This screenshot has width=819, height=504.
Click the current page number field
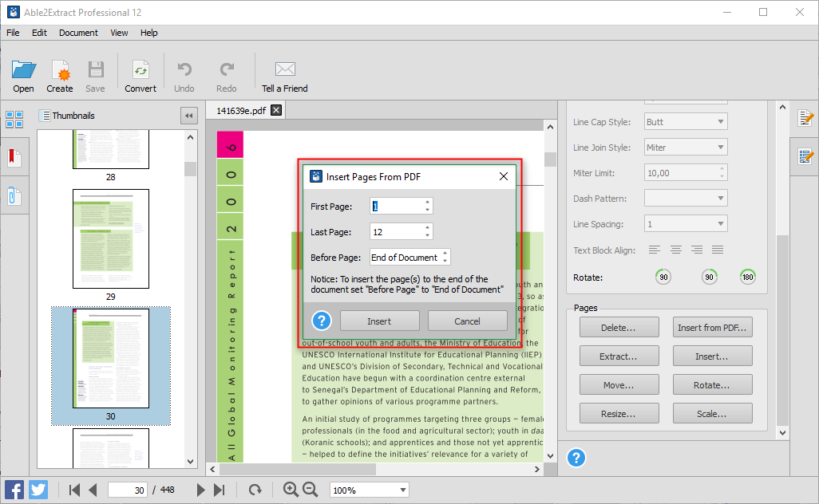(x=128, y=490)
